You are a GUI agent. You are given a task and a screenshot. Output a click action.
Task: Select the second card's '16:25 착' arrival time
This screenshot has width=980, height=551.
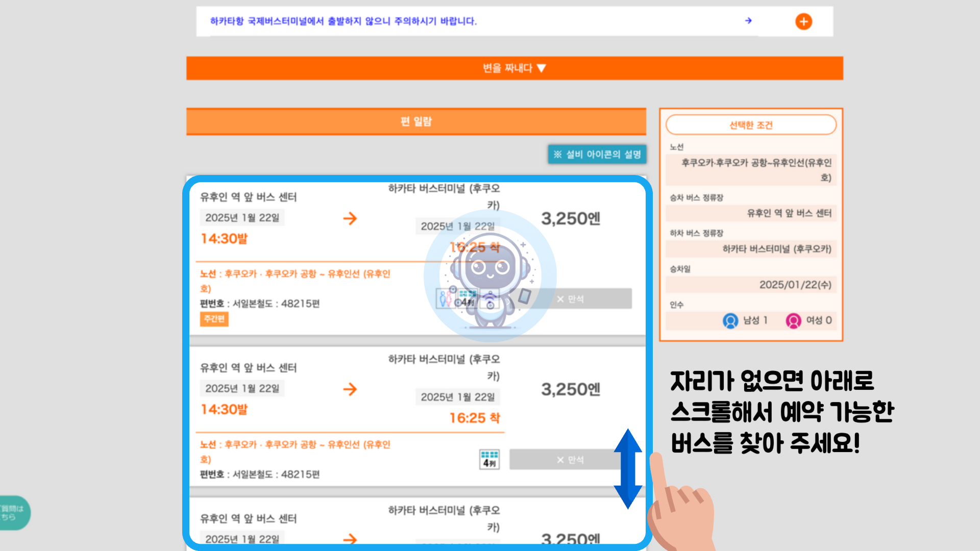click(x=475, y=418)
